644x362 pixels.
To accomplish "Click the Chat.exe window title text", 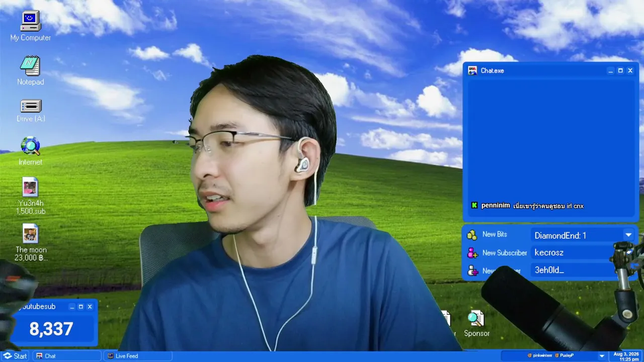I will pos(492,71).
